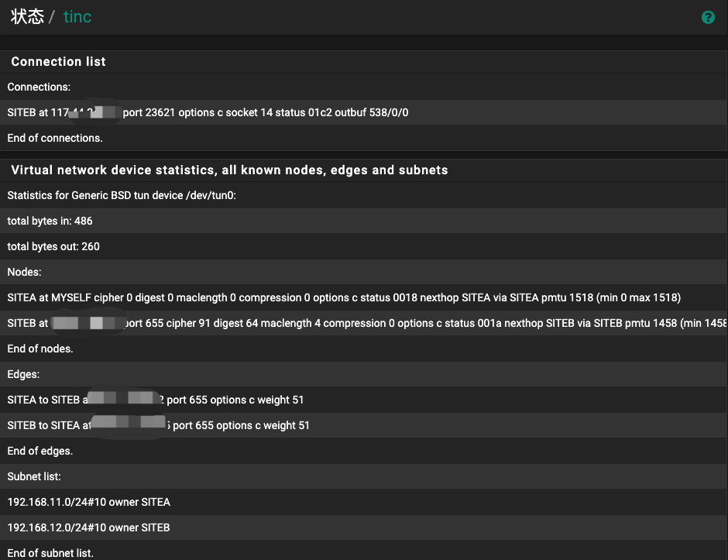
Task: Click the total bytes in: 486 row
Action: tap(50, 222)
